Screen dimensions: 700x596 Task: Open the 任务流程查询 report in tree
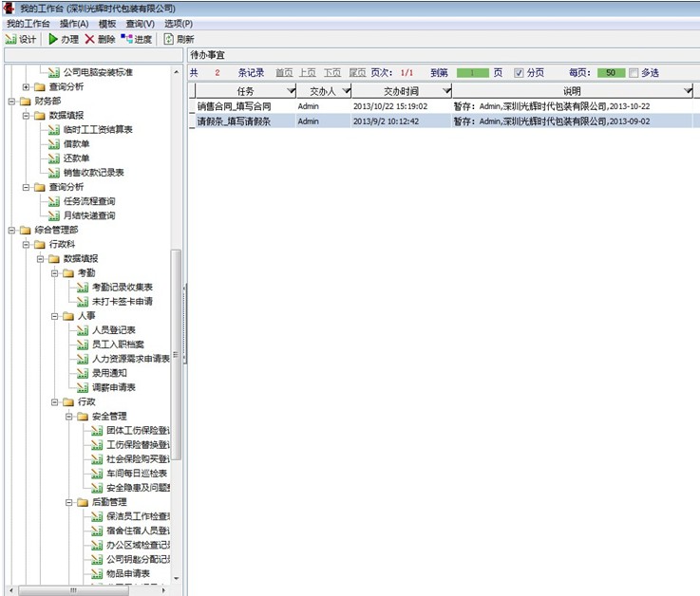(89, 201)
